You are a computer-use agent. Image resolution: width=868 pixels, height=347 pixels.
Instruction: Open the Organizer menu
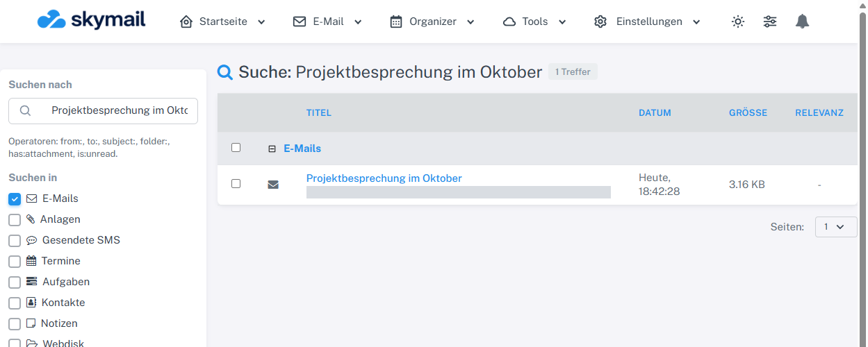(432, 22)
